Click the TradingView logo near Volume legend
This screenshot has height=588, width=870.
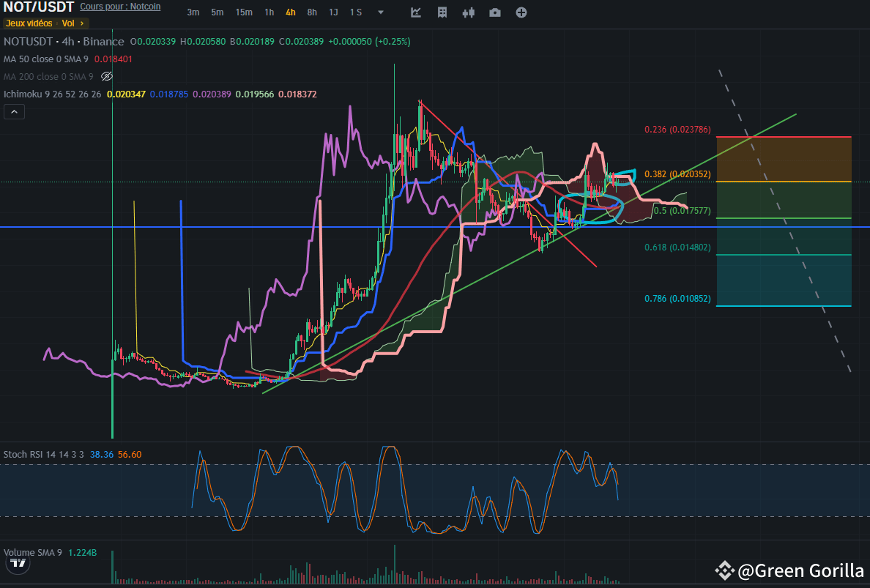click(18, 564)
